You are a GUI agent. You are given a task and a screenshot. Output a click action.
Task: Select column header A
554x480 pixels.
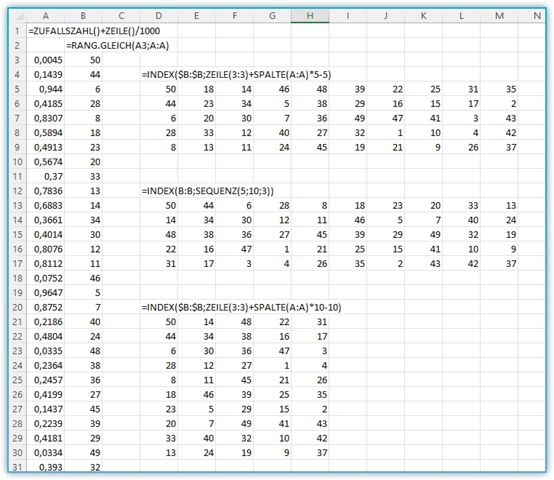point(46,16)
